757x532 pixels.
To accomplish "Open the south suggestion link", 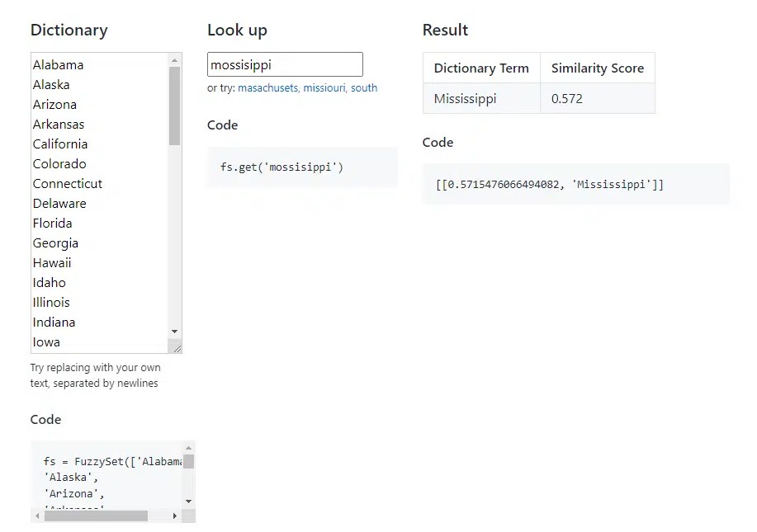I will click(364, 87).
